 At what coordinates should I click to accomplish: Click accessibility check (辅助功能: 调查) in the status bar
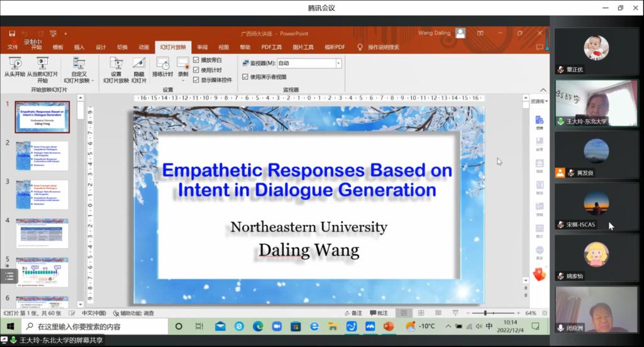coord(133,313)
